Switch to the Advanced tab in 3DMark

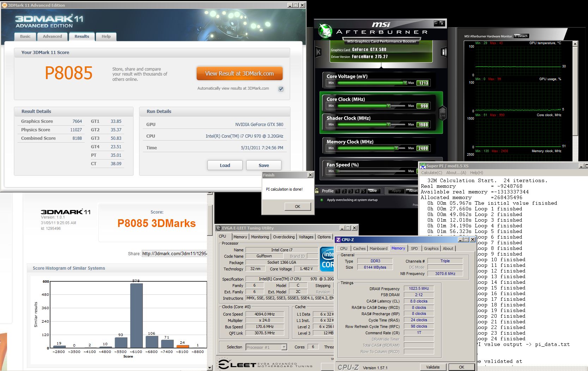(x=52, y=36)
